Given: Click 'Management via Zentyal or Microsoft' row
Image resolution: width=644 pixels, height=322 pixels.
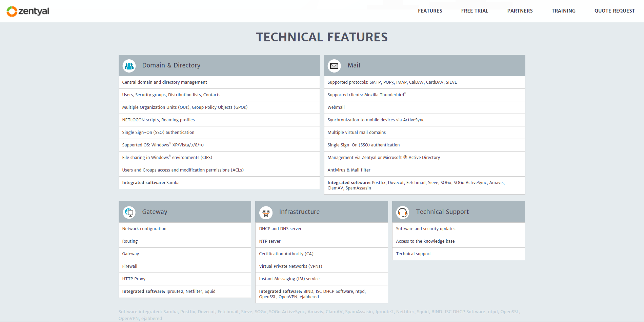Looking at the screenshot, I should [425, 158].
